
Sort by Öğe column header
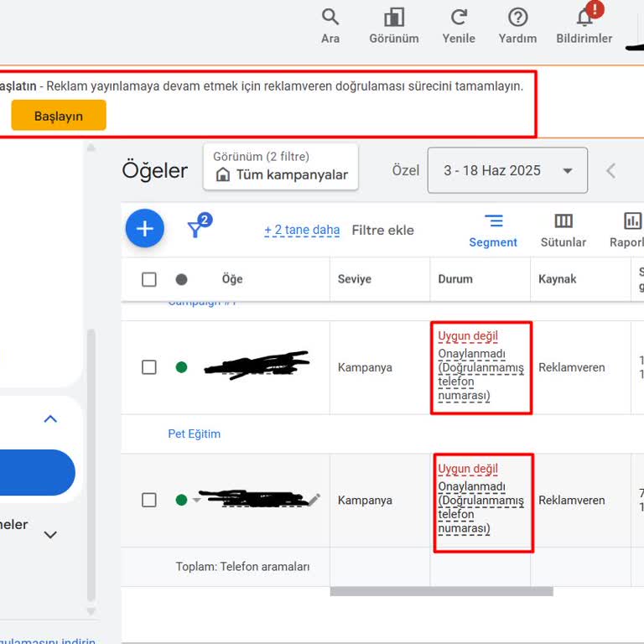tap(232, 279)
